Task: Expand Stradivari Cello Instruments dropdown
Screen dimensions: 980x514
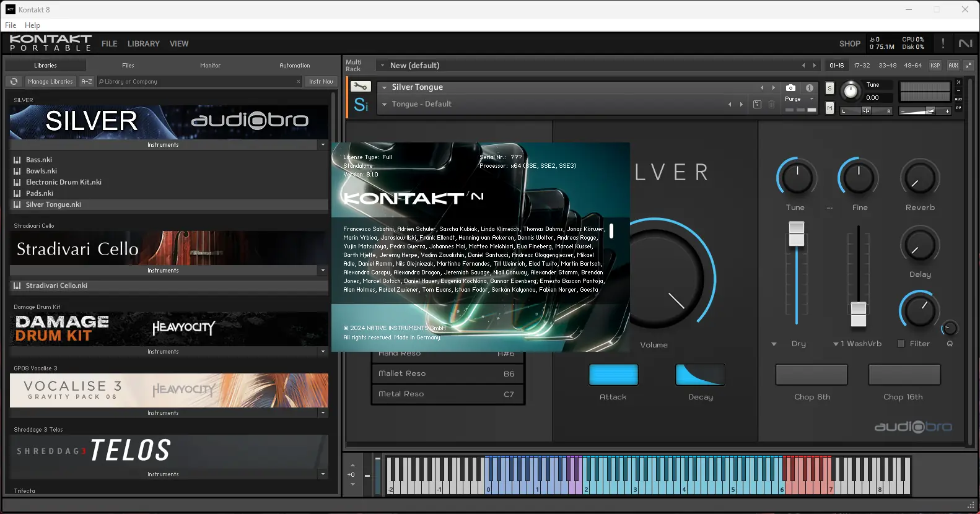Action: click(323, 271)
